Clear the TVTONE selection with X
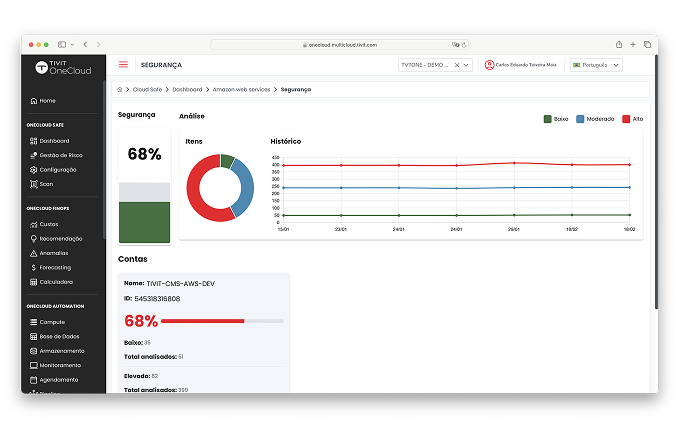The width and height of the screenshot is (680, 442). click(x=457, y=65)
